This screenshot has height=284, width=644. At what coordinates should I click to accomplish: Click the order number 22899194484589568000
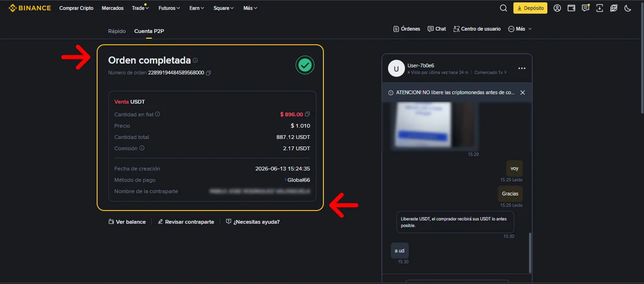tap(176, 73)
